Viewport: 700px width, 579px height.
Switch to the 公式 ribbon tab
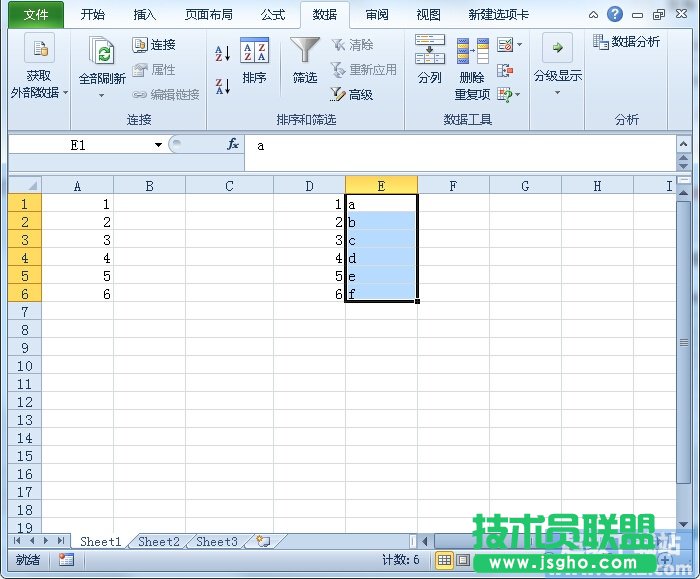coord(273,15)
